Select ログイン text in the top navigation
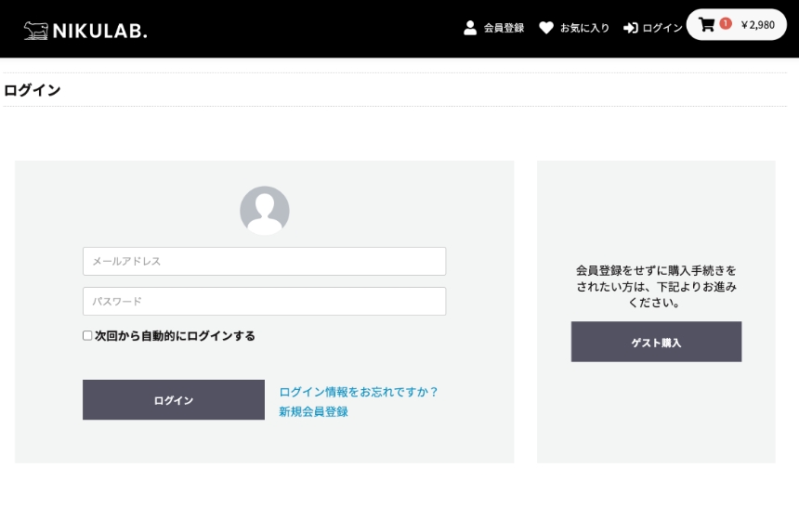 click(x=662, y=28)
